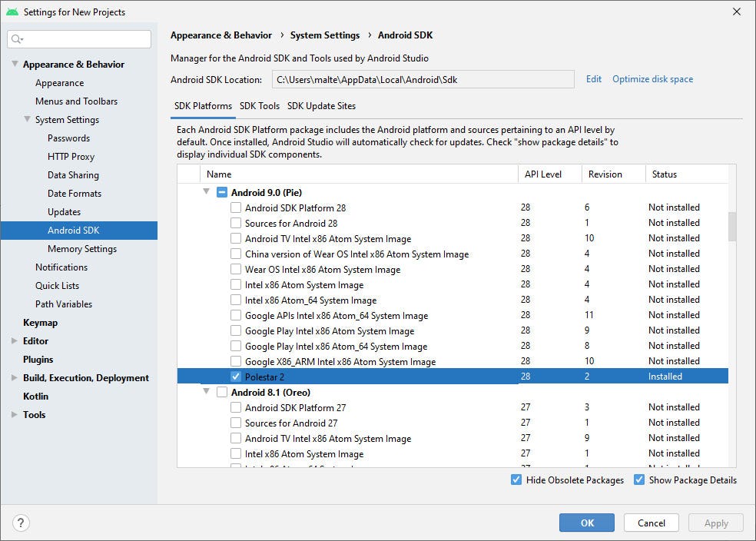756x541 pixels.
Task: Select Updates in System Settings
Action: click(x=64, y=212)
